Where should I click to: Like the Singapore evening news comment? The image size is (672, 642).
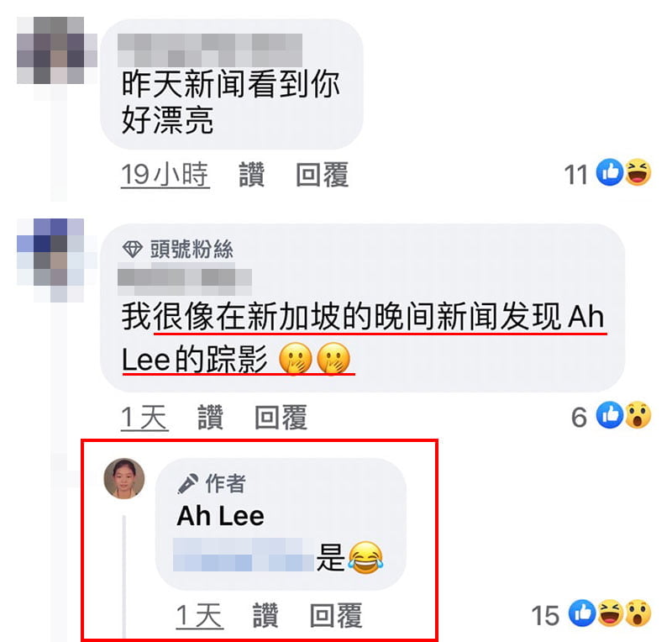coord(211,417)
